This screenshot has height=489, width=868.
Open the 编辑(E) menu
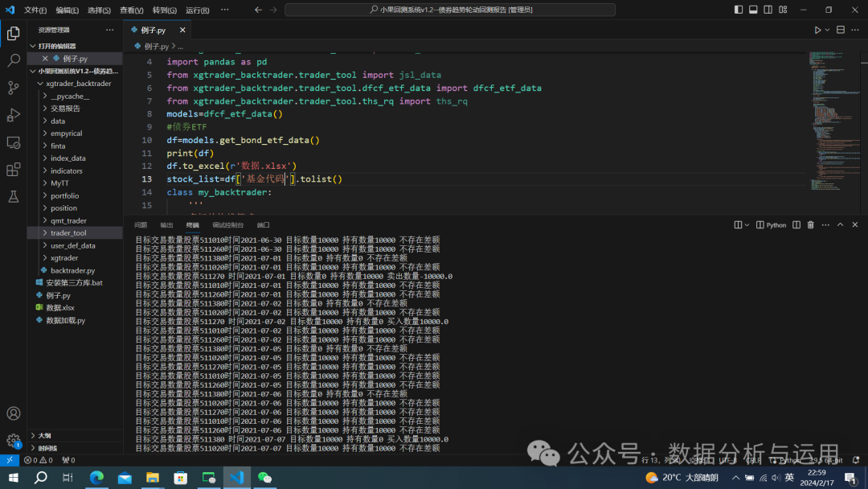click(67, 10)
